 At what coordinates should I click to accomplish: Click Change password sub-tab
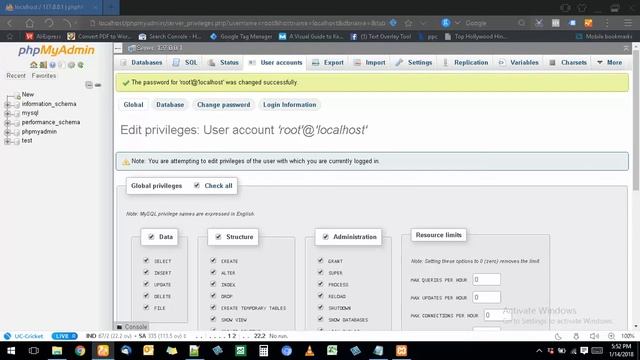(x=224, y=105)
